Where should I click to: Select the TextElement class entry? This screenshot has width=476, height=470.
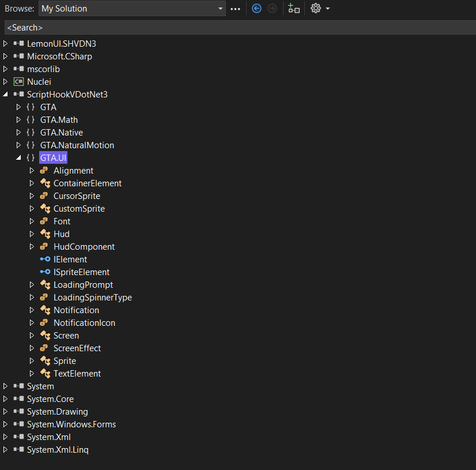77,374
